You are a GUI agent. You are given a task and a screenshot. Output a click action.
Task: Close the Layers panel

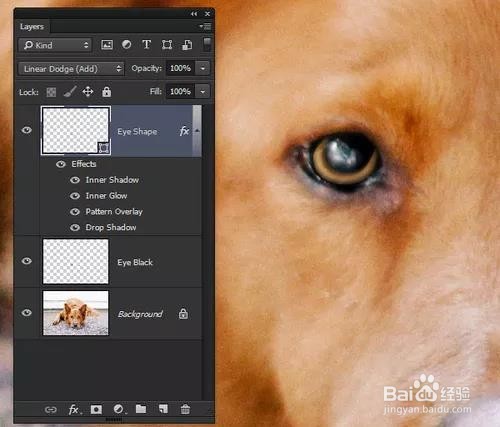pyautogui.click(x=207, y=14)
